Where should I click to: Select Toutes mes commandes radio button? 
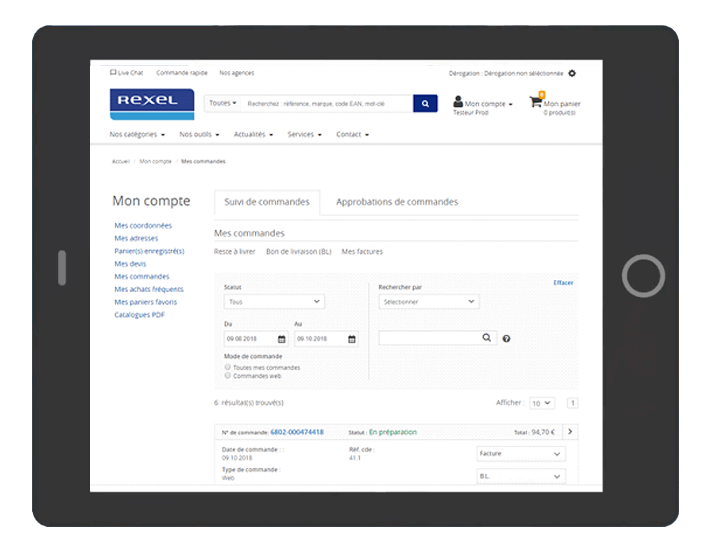228,367
